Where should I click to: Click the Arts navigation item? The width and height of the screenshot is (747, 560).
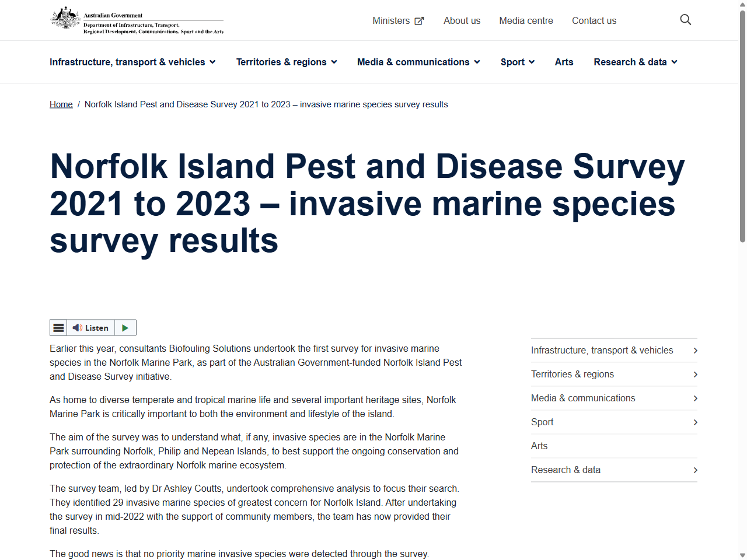click(x=564, y=62)
